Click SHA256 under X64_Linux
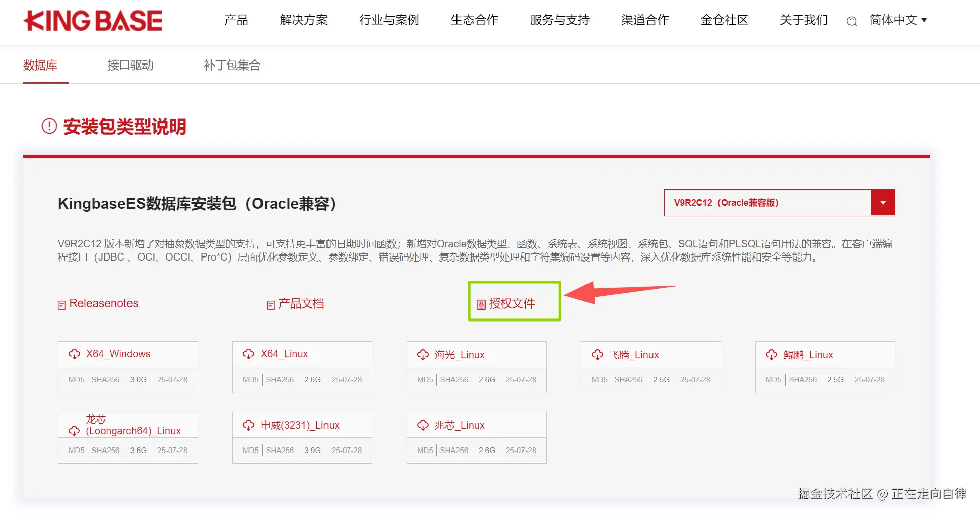The height and width of the screenshot is (514, 980). click(x=280, y=380)
